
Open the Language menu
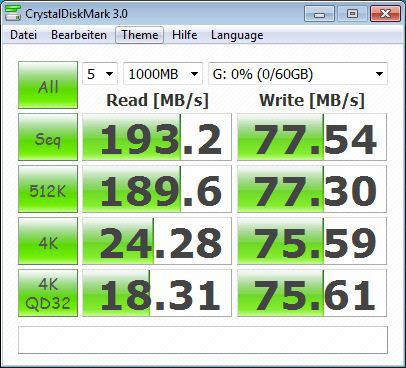coord(237,35)
